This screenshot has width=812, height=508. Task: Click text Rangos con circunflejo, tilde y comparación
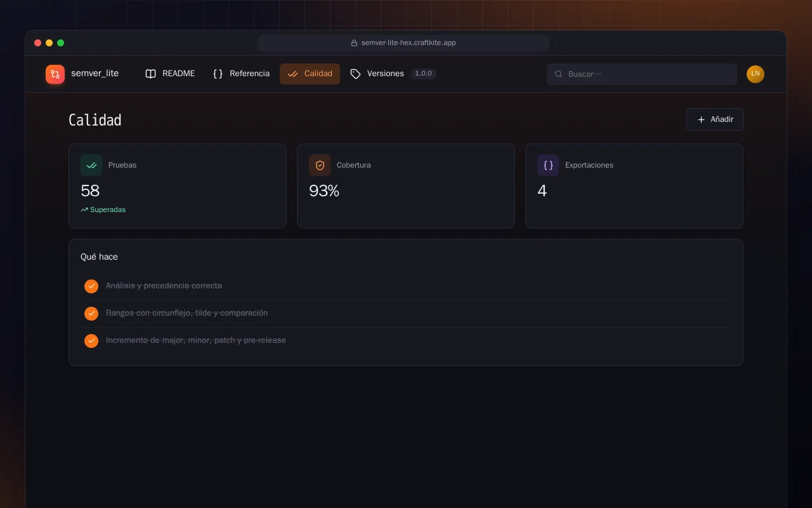click(187, 313)
